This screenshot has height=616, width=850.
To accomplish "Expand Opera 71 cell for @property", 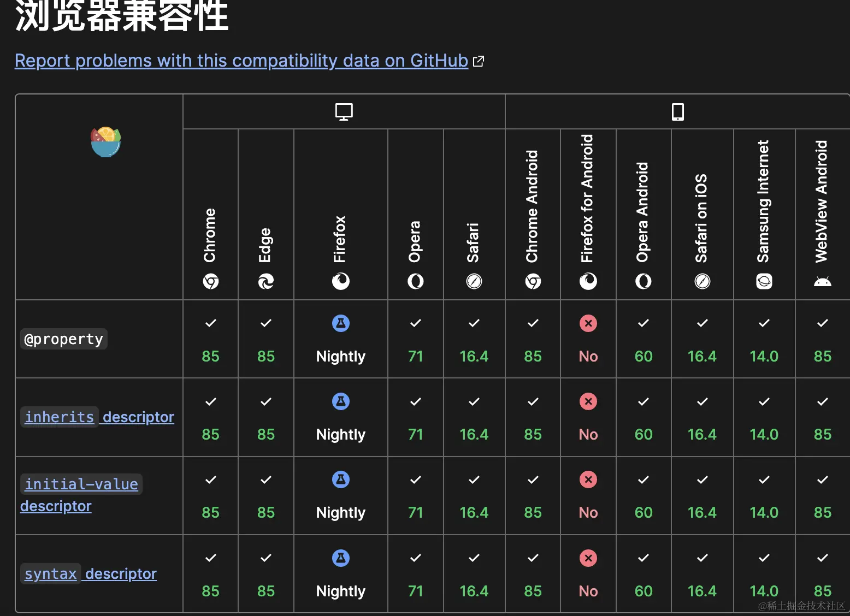I will click(x=416, y=339).
